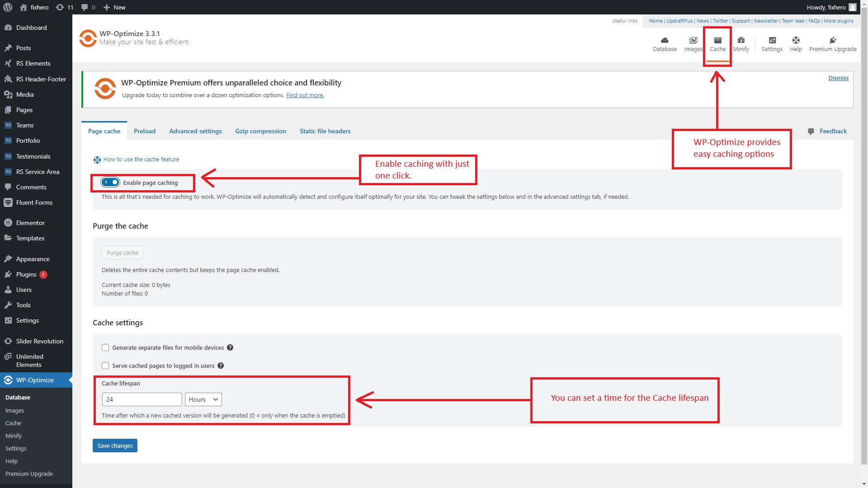
Task: Click the Purge cache button
Action: (123, 253)
